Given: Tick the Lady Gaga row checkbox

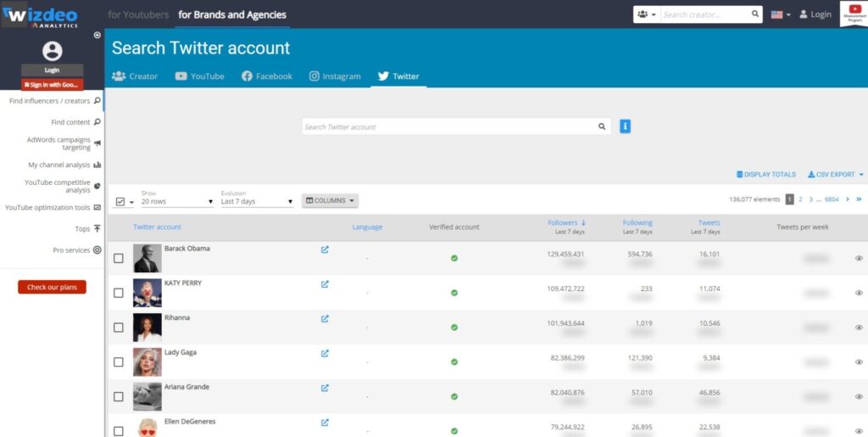Looking at the screenshot, I should pos(119,361).
